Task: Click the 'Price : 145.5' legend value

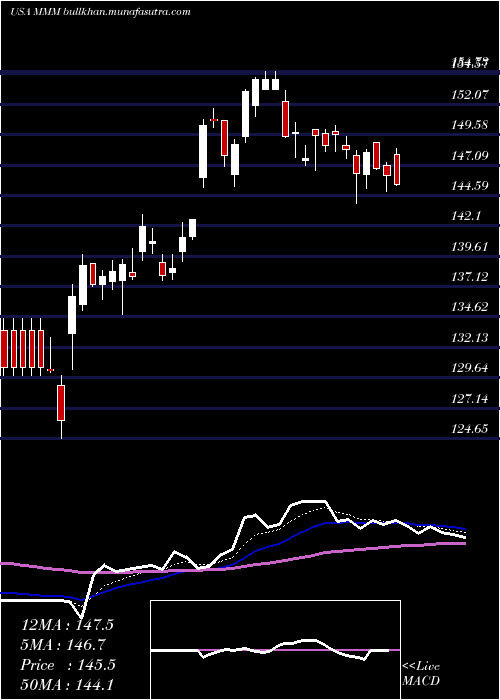Action: click(x=68, y=665)
